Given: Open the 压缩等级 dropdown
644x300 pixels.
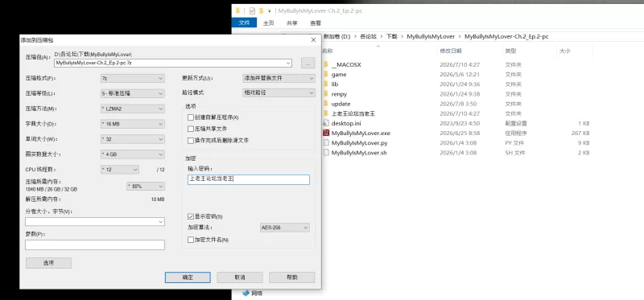Looking at the screenshot, I should click(132, 93).
